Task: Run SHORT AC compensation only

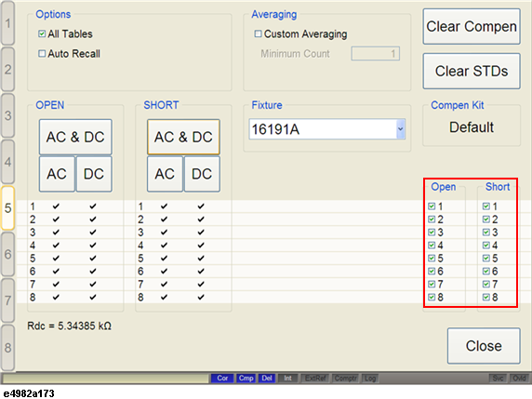Action: pyautogui.click(x=165, y=174)
